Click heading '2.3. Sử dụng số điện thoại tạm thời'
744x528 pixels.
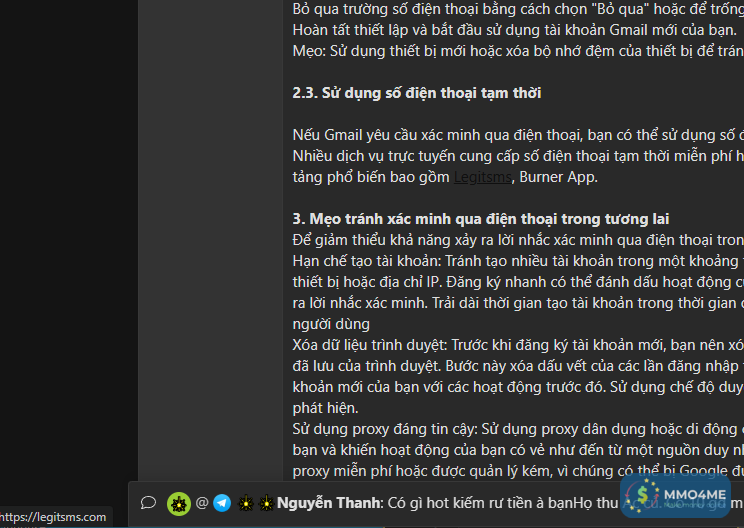pyautogui.click(x=417, y=93)
